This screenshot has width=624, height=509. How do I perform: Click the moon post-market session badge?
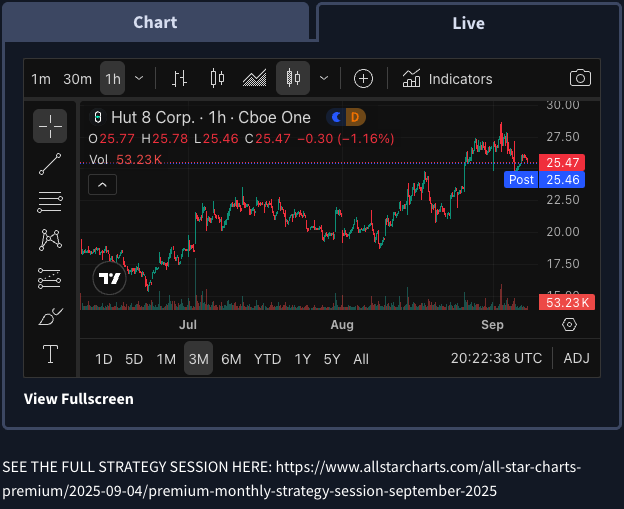336,117
